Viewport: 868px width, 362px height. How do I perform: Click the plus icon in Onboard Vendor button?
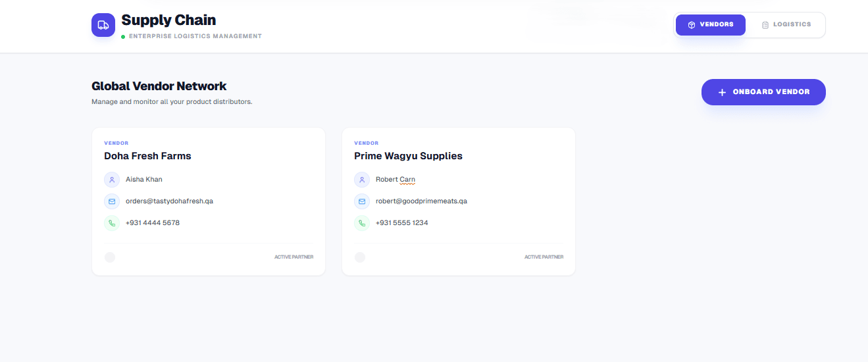[x=722, y=93]
